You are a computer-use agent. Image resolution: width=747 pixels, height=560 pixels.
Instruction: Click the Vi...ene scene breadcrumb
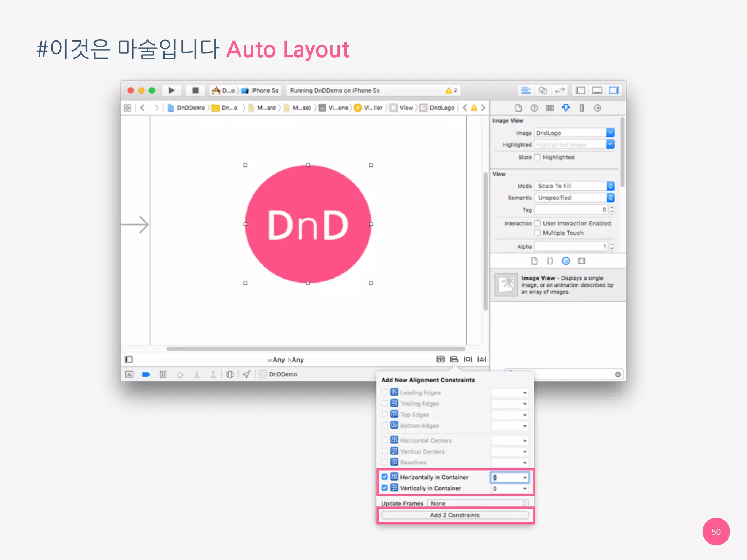[x=334, y=108]
